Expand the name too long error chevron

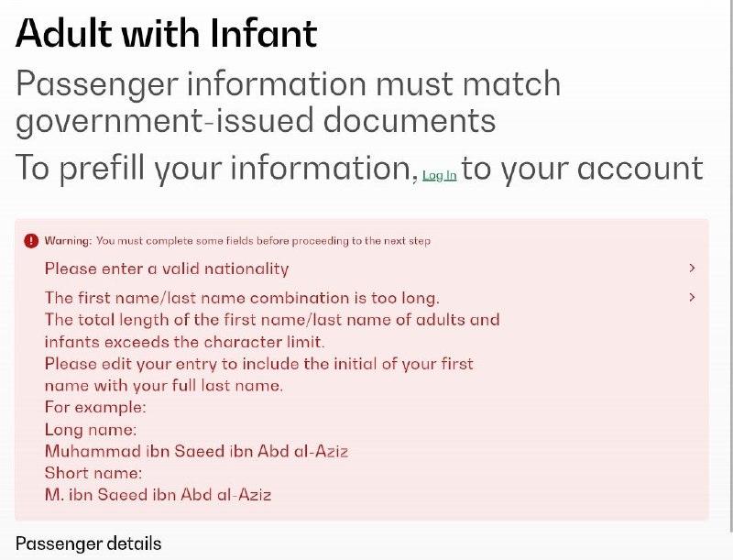tap(692, 297)
